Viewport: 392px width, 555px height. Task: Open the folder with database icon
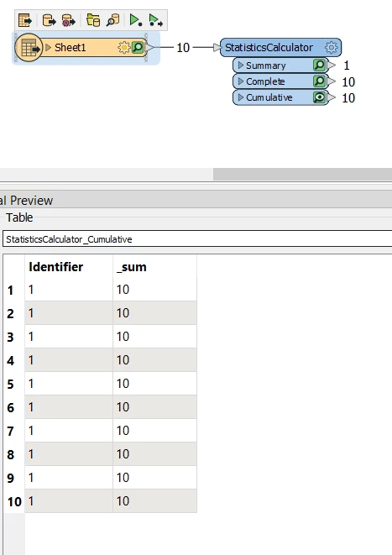click(93, 20)
